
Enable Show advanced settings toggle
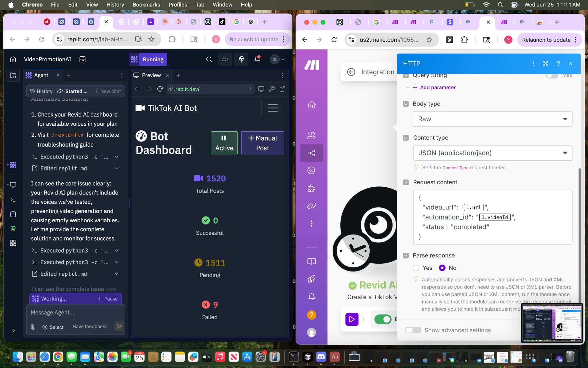(413, 330)
